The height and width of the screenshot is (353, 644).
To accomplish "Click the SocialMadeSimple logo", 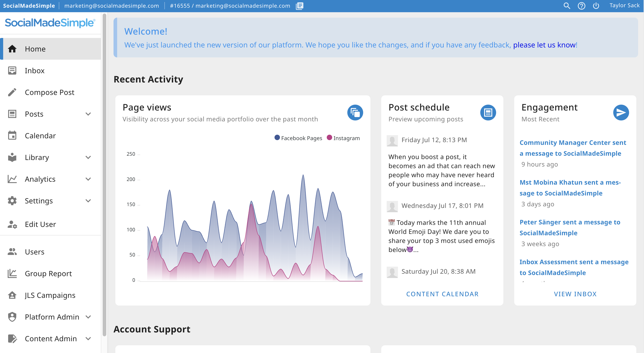I will point(50,23).
